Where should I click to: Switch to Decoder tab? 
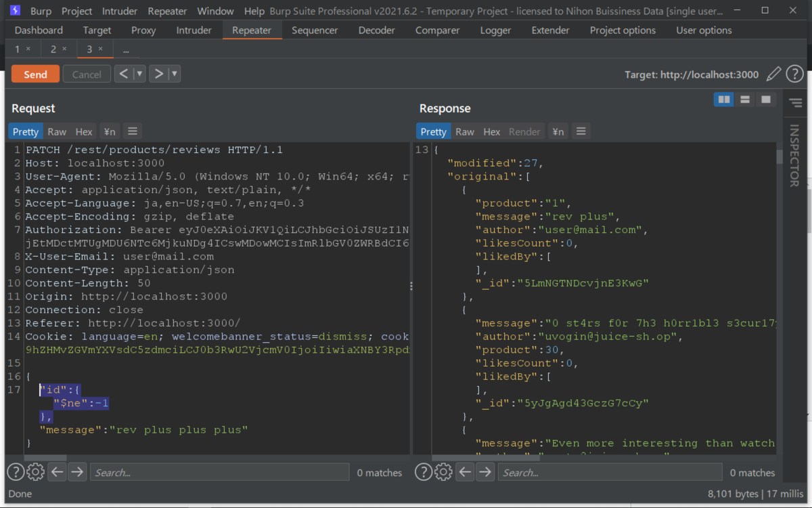(x=377, y=30)
